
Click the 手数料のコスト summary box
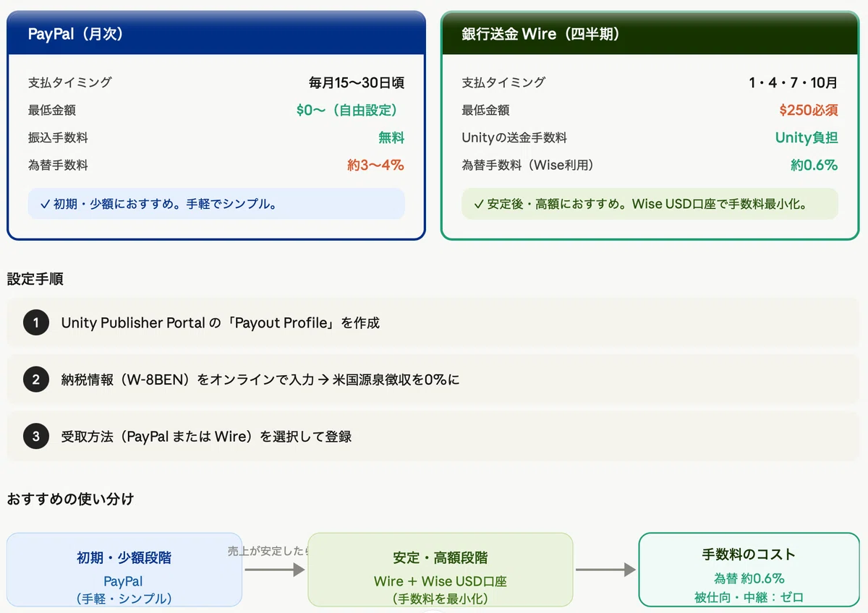tap(749, 570)
